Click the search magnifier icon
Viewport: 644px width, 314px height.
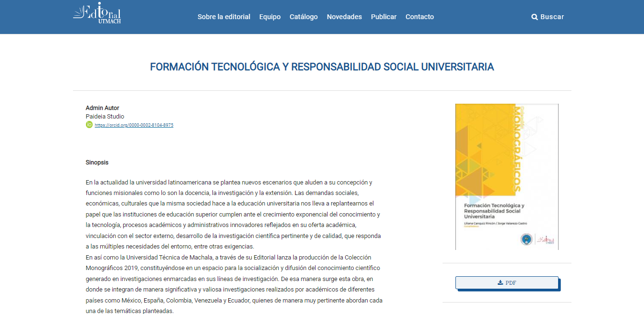tap(534, 17)
